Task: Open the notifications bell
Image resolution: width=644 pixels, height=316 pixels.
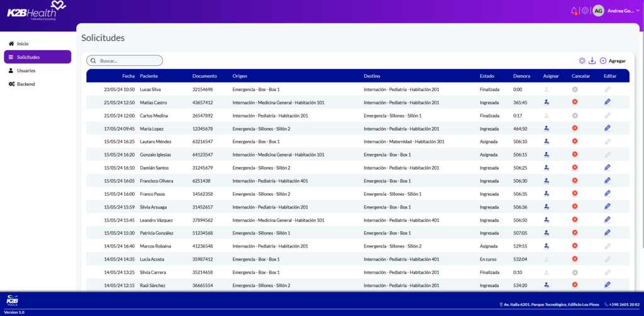Action: [x=574, y=11]
